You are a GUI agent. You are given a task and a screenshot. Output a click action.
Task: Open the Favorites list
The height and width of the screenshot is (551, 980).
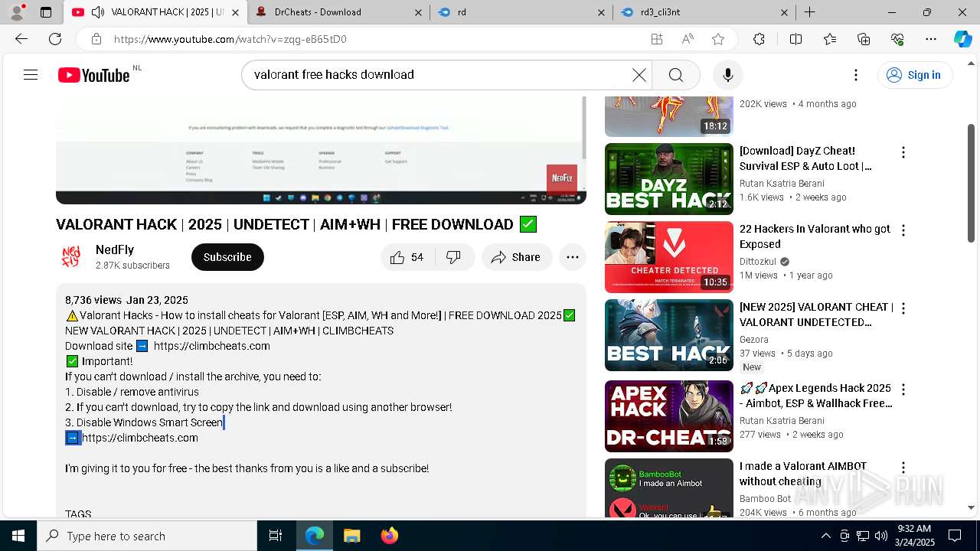[830, 39]
